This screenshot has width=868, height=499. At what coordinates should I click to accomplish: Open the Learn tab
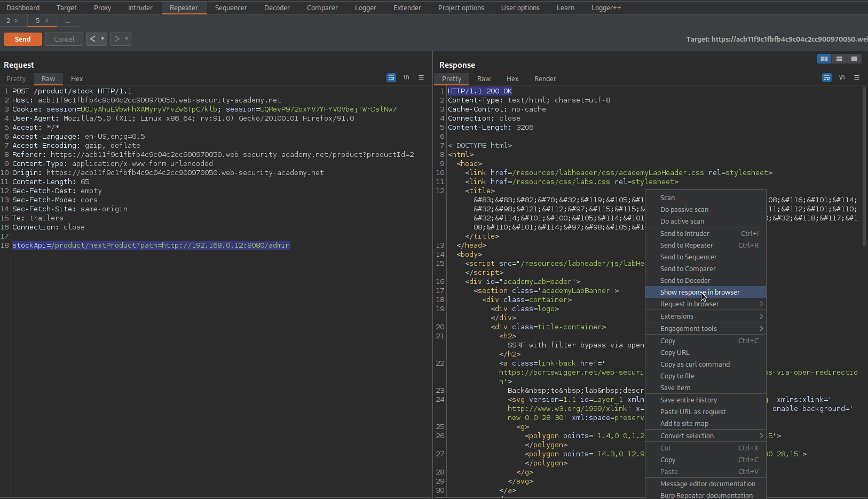point(566,7)
